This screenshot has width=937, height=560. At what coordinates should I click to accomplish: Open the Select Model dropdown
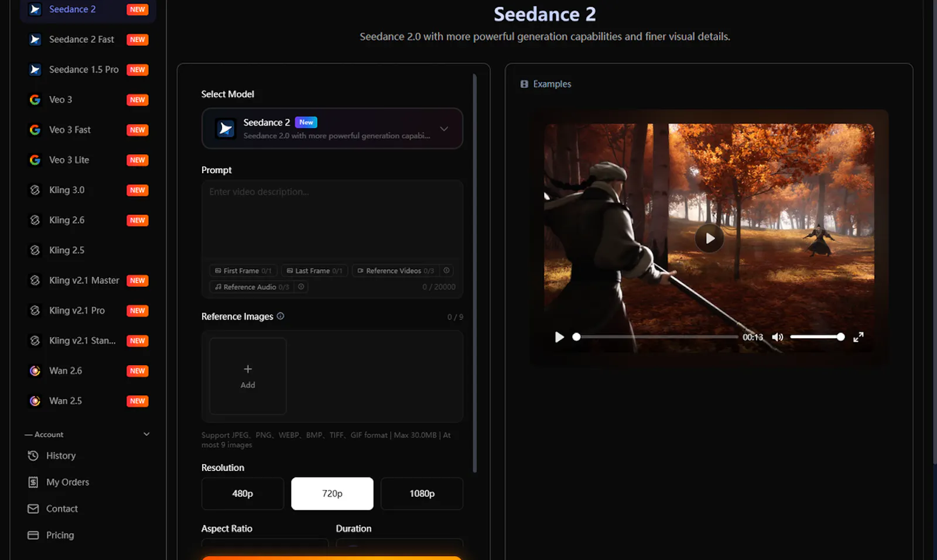pos(332,128)
